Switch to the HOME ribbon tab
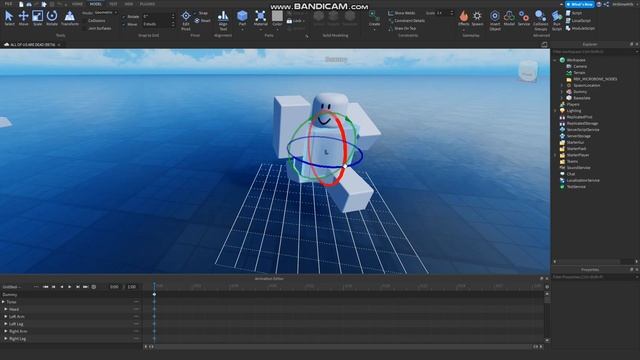This screenshot has height=360, width=640. (x=77, y=4)
